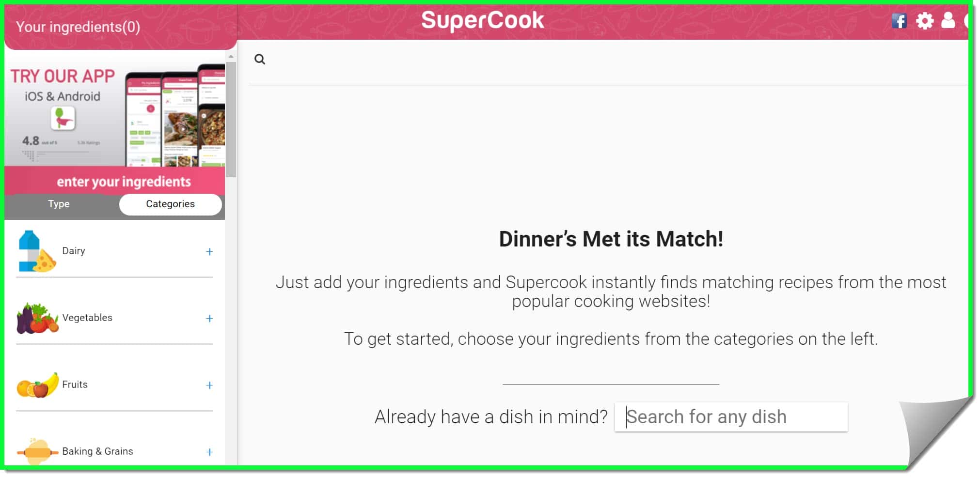The image size is (980, 477).
Task: Click the Search for any dish field
Action: (731, 417)
